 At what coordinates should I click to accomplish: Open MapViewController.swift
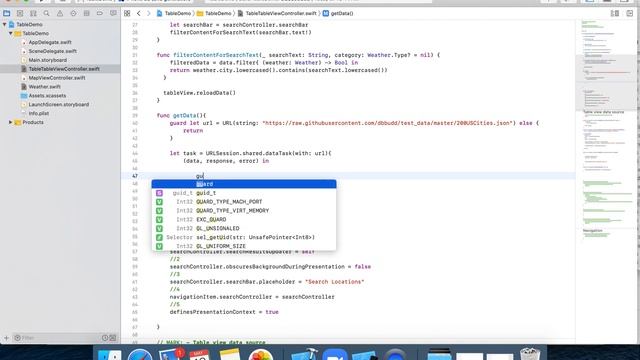click(57, 78)
